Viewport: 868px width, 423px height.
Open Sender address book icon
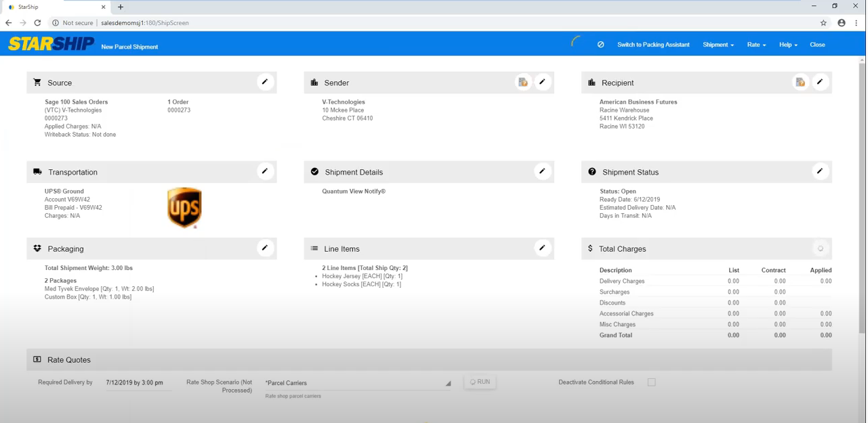point(523,83)
